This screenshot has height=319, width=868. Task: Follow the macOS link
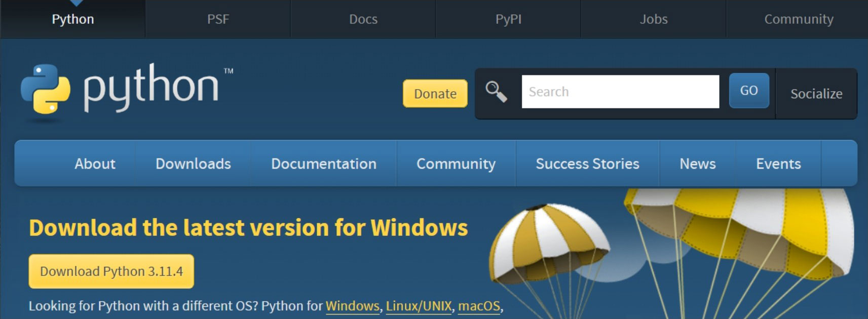[x=479, y=306]
